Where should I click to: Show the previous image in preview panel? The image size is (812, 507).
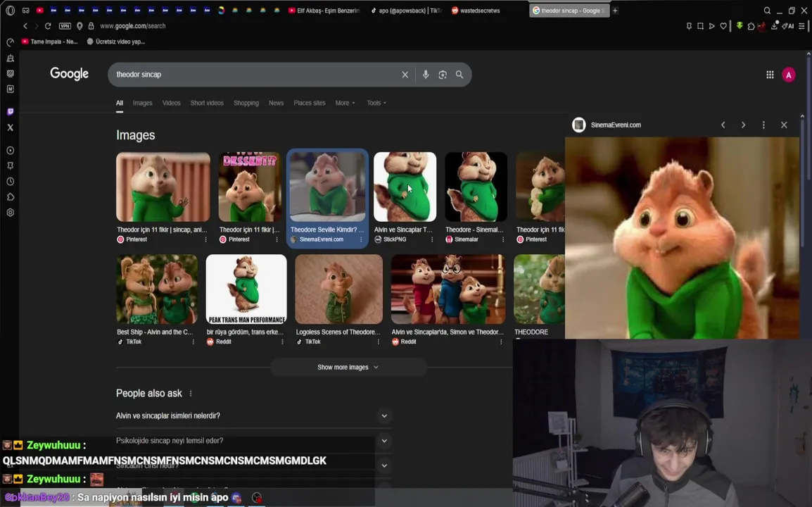coord(723,125)
